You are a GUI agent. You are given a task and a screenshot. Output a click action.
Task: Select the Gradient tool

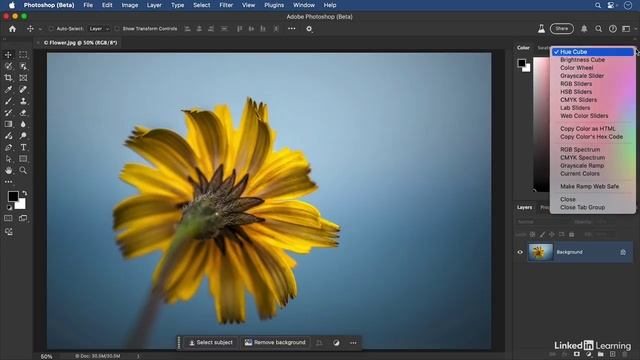[8, 124]
